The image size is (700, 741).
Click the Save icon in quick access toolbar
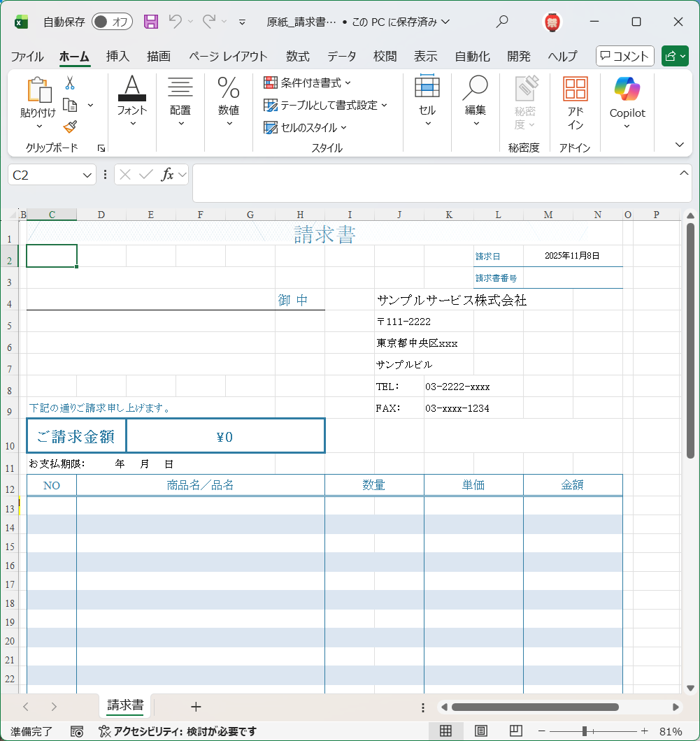[x=151, y=22]
